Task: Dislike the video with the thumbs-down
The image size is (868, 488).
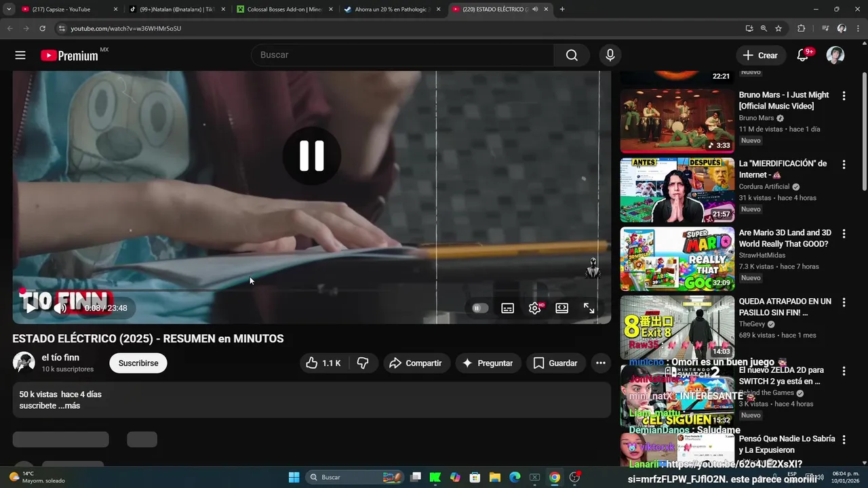Action: click(x=363, y=363)
